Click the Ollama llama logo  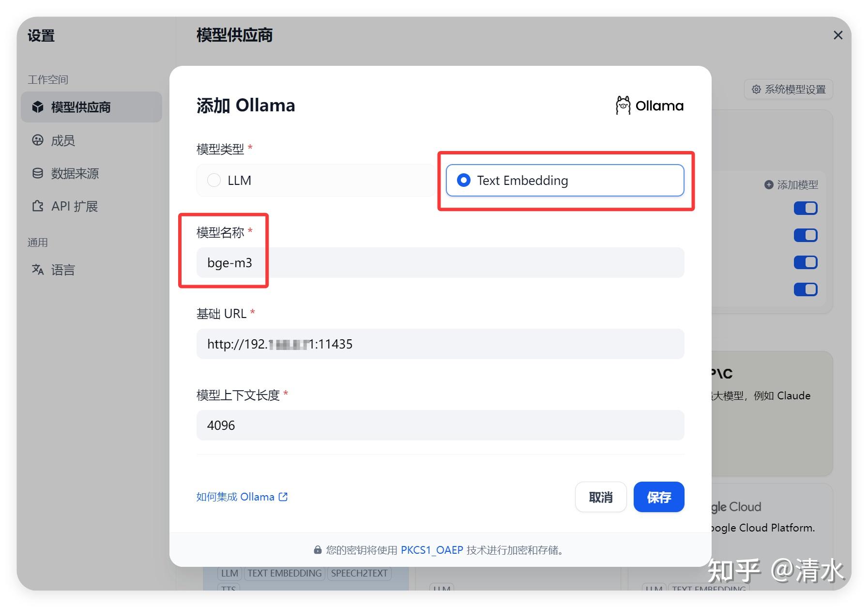point(623,105)
